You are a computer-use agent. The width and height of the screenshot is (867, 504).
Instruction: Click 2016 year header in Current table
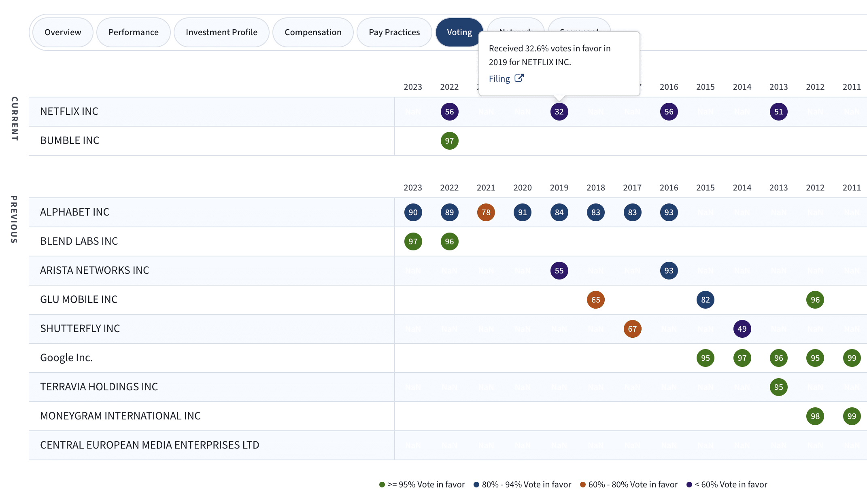pyautogui.click(x=669, y=87)
